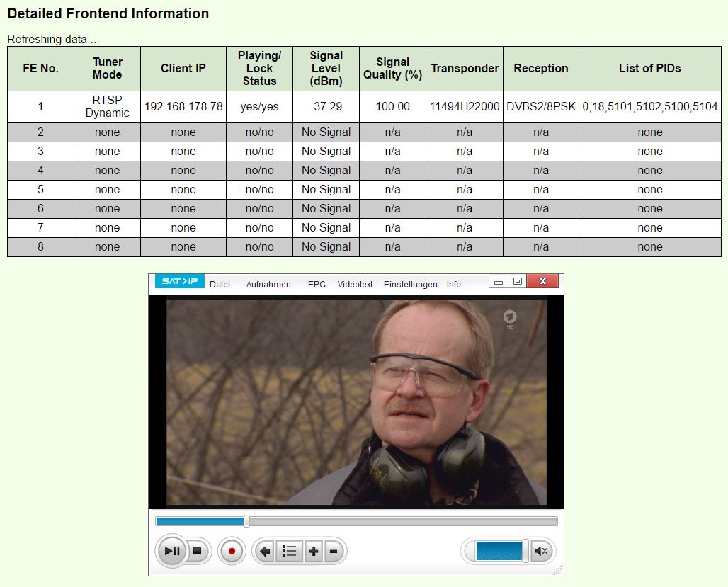Click the 'Signal Quality (%)' column header
This screenshot has width=728, height=587.
click(x=392, y=68)
